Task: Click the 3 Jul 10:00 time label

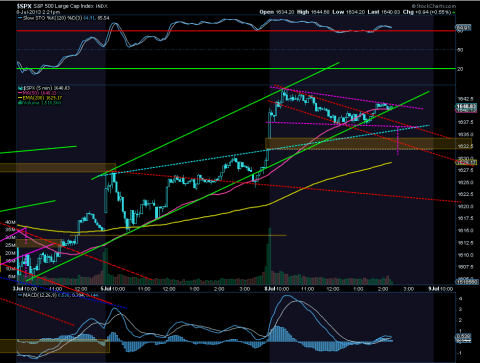Action: [x=25, y=289]
